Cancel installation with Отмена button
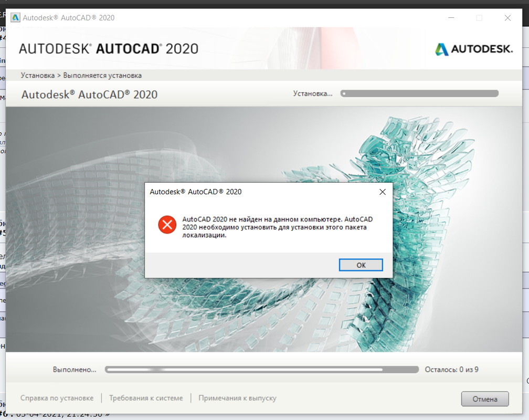This screenshot has height=420, width=529. [x=485, y=399]
